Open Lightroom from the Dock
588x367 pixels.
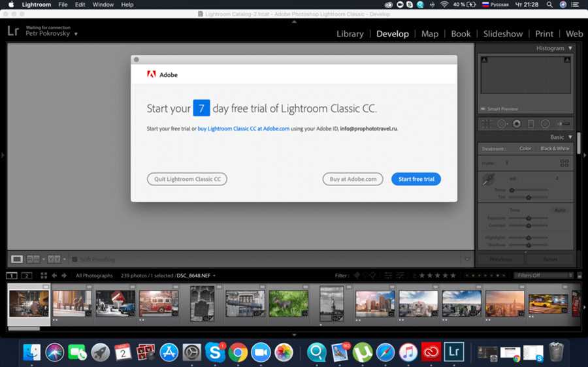pos(454,351)
